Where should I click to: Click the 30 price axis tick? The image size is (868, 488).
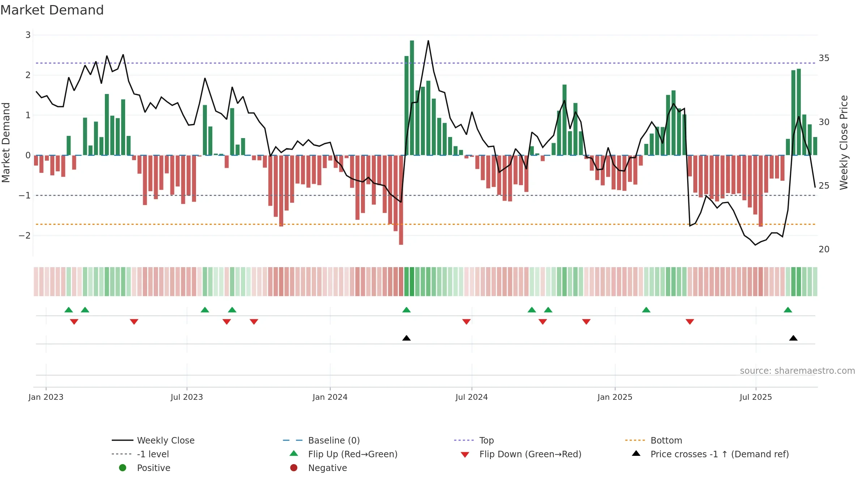[x=824, y=122]
